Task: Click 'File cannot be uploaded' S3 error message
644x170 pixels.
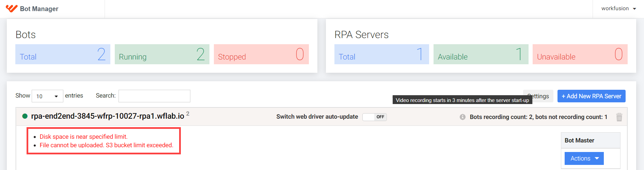Action: coord(106,145)
